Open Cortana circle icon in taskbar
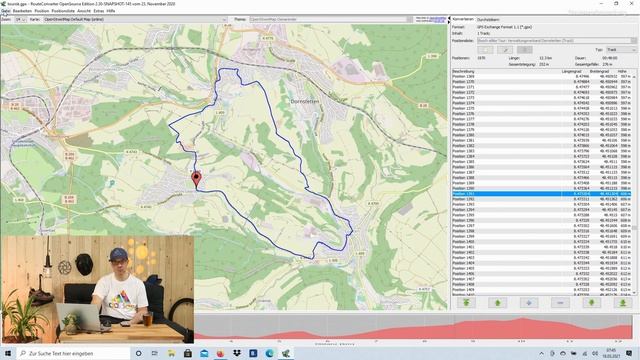This screenshot has height=360, width=640. 138,353
